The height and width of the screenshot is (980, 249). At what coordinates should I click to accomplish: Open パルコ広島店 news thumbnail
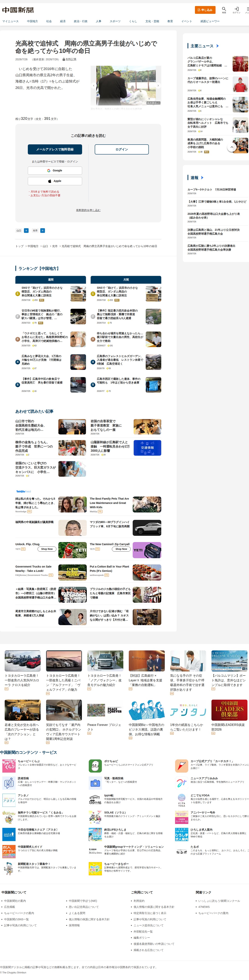240,64
